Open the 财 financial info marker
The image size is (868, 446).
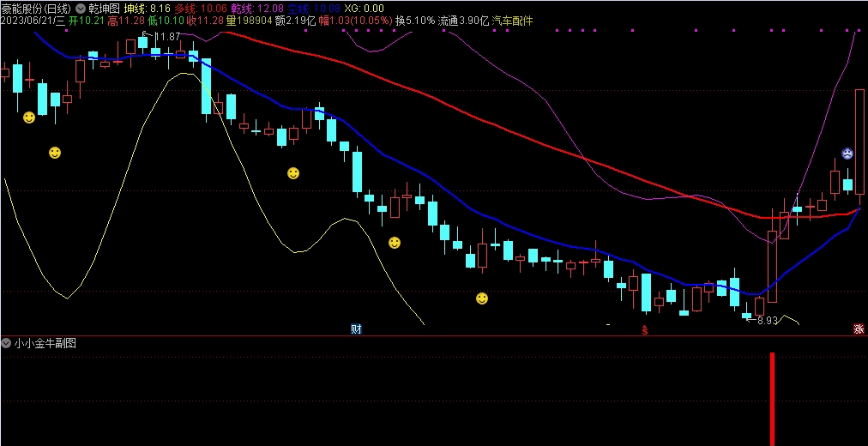pos(356,329)
